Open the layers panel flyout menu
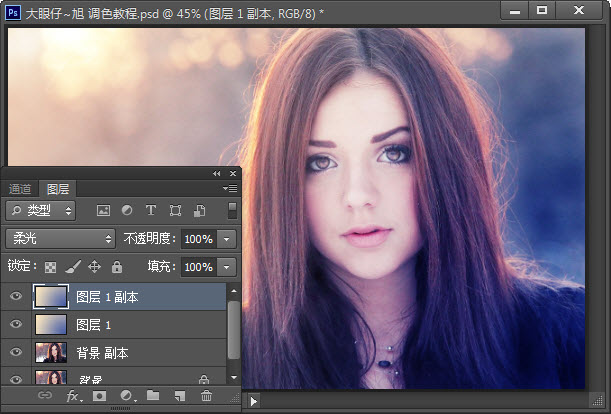This screenshot has height=414, width=611. point(230,188)
